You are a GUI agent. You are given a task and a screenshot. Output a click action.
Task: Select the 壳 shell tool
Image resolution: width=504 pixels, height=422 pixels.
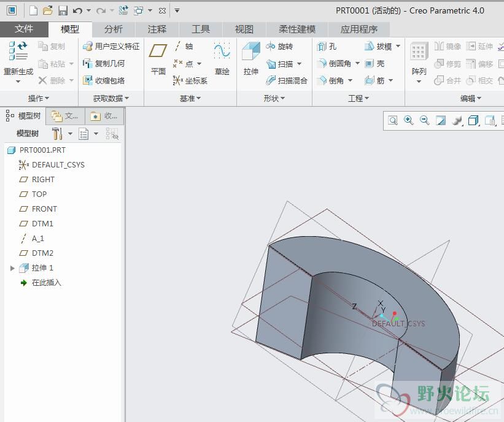(x=375, y=64)
